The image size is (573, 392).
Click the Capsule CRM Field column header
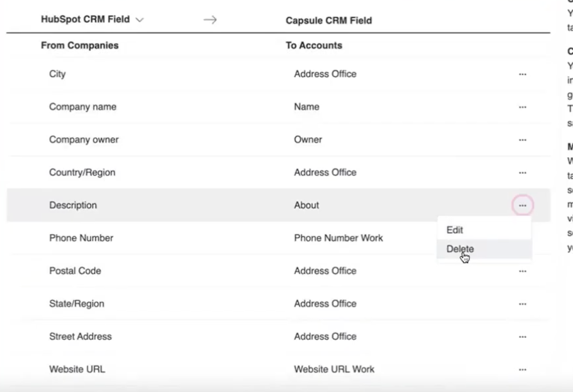click(x=329, y=20)
